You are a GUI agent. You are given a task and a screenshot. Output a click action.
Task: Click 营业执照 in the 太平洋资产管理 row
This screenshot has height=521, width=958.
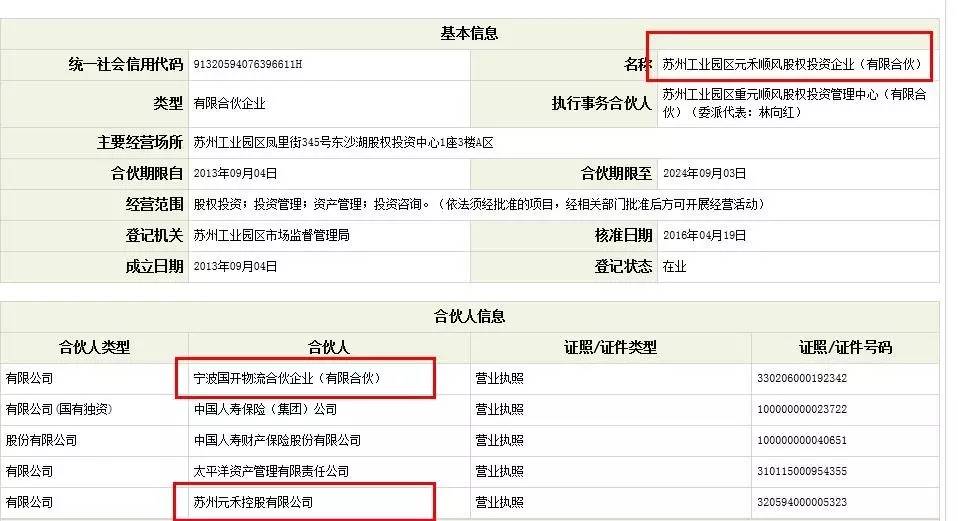pyautogui.click(x=500, y=472)
